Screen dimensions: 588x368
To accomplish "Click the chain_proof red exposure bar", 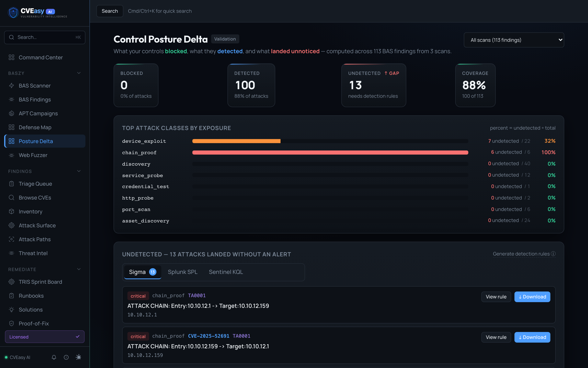I will [330, 153].
